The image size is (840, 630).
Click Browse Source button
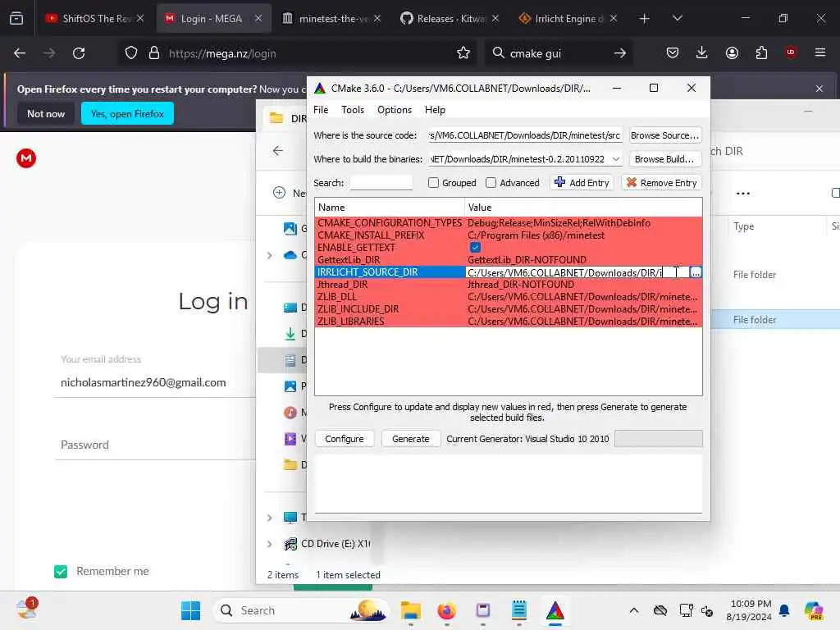664,135
